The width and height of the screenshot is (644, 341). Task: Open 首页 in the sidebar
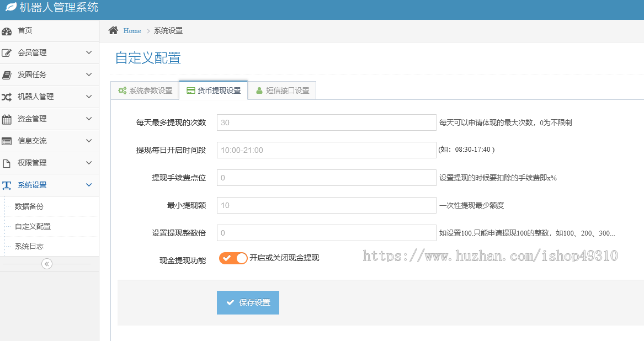pyautogui.click(x=49, y=31)
